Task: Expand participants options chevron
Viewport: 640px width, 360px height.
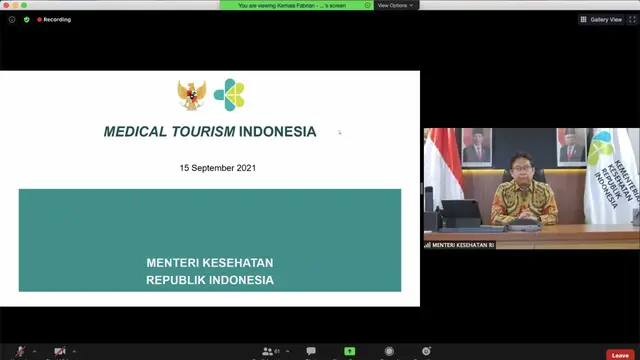Action: [287, 351]
